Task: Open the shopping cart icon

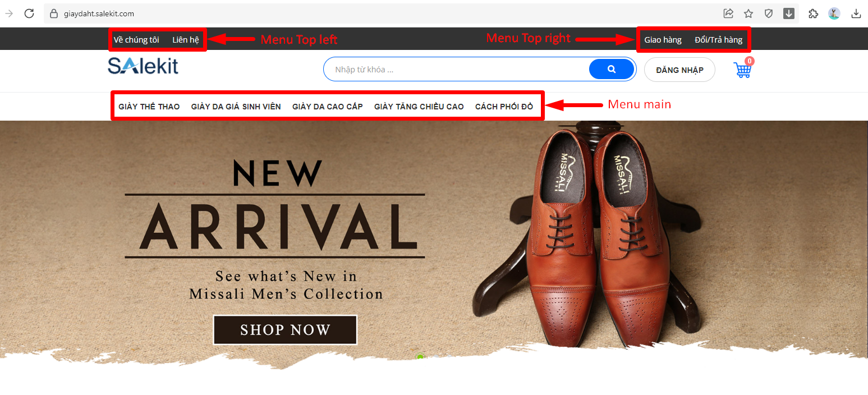Action: pyautogui.click(x=743, y=69)
